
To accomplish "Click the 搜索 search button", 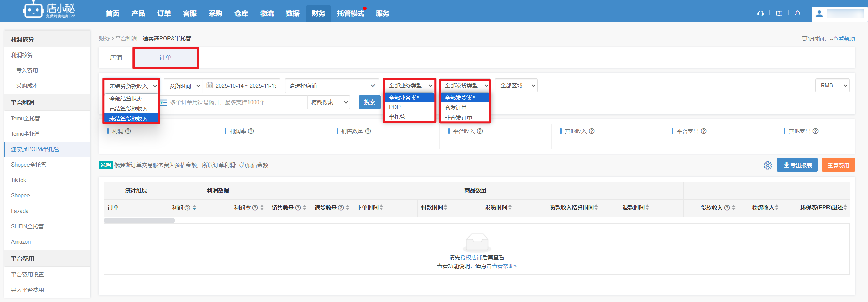I will tap(369, 102).
